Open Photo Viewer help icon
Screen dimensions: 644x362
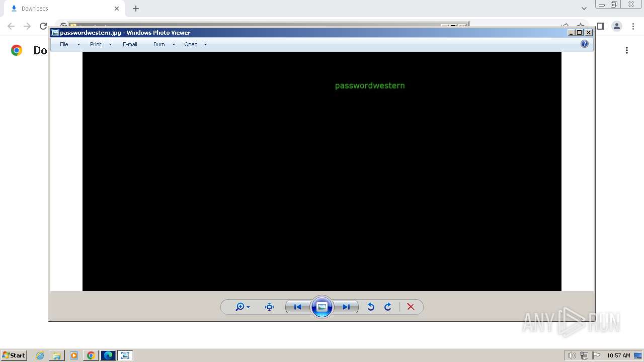click(584, 44)
